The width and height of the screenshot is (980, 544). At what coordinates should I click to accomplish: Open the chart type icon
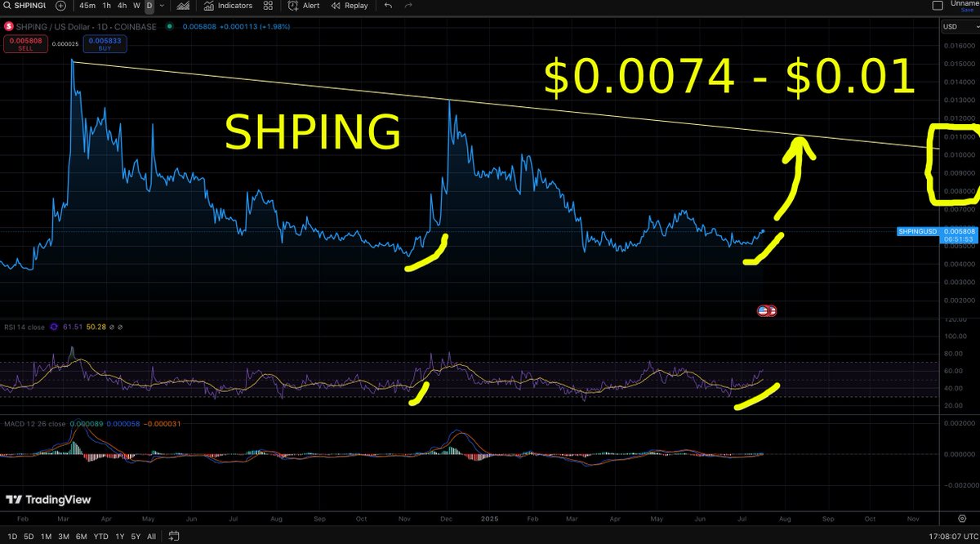tap(184, 6)
